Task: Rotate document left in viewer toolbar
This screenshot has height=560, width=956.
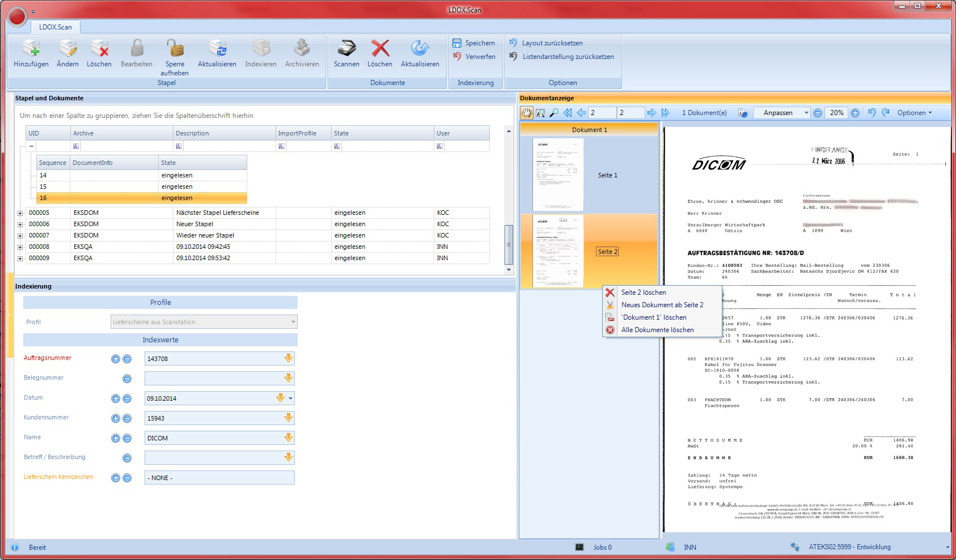Action: (x=872, y=113)
